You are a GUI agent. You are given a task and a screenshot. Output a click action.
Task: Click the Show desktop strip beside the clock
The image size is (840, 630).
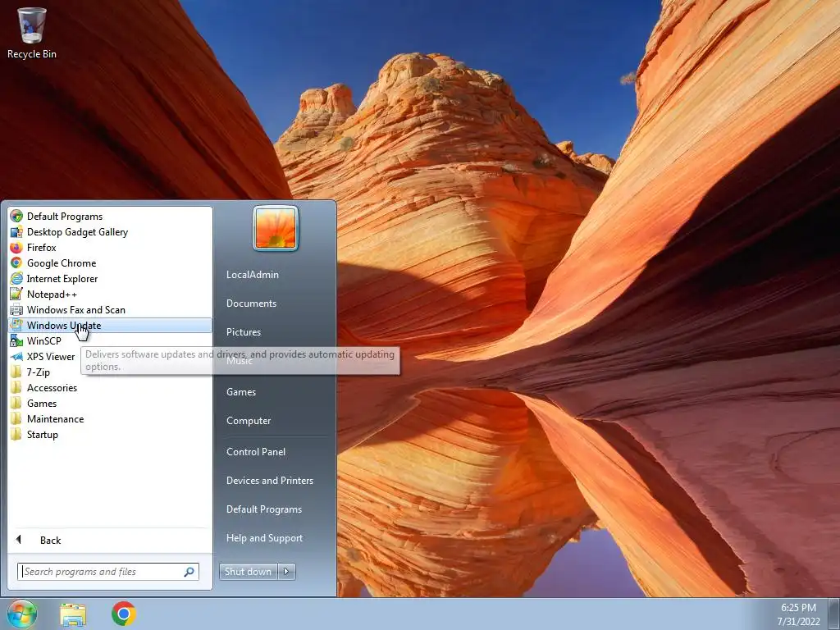coord(834,614)
